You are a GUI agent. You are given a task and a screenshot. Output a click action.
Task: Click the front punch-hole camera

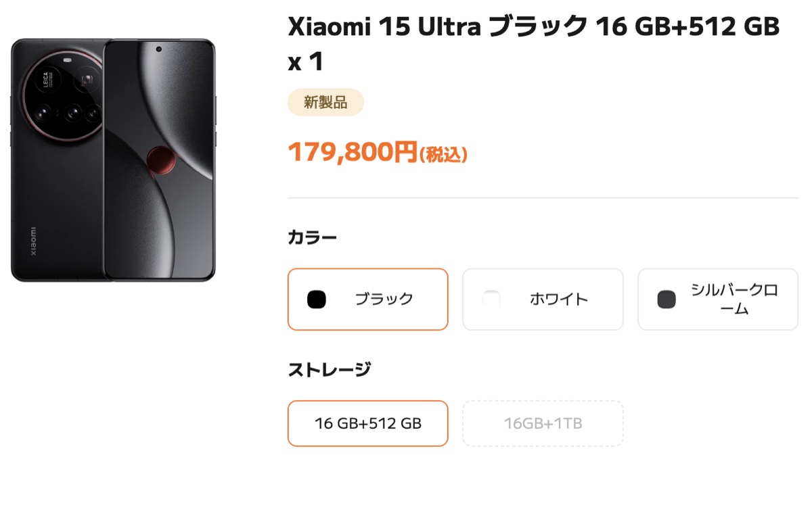pyautogui.click(x=158, y=49)
